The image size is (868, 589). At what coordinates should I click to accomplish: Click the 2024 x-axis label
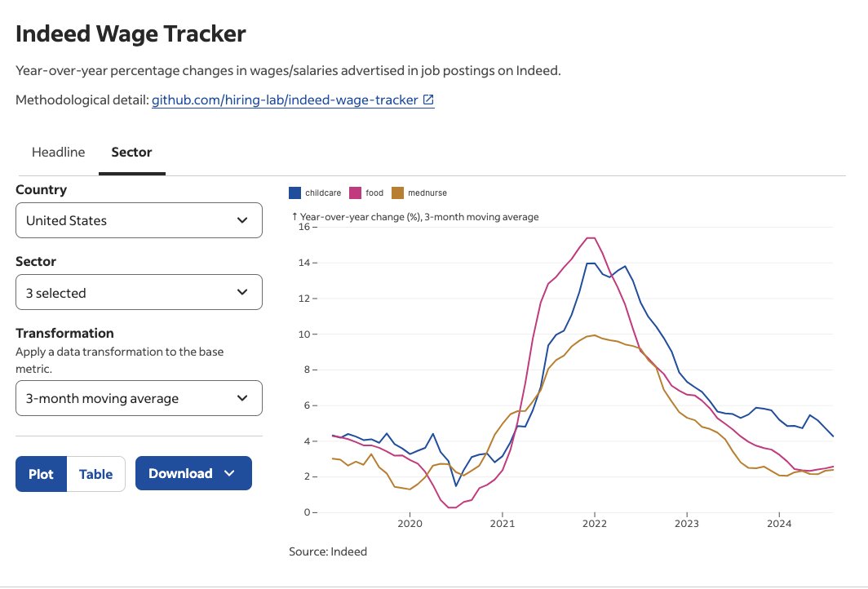pyautogui.click(x=779, y=524)
